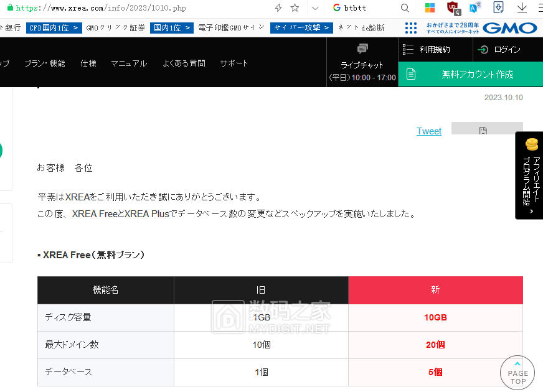Open the 仕様 menu item
Viewport: 543px width, 392px height.
[88, 63]
